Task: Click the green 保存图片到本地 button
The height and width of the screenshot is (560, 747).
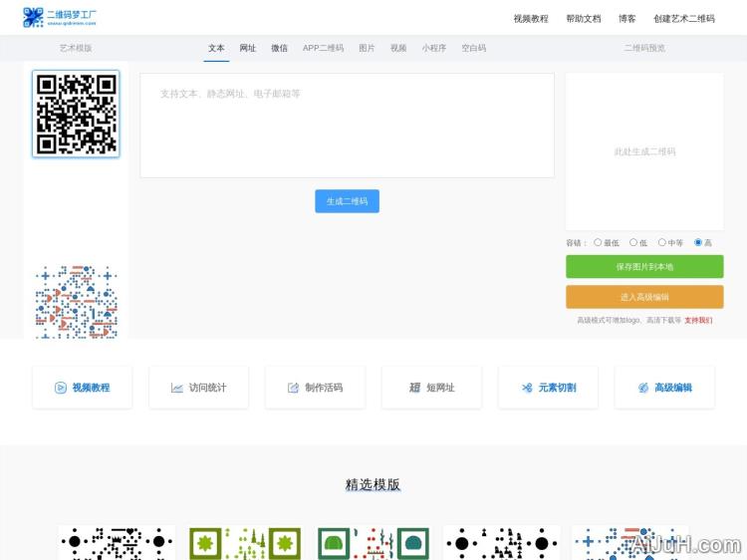Action: pos(644,267)
